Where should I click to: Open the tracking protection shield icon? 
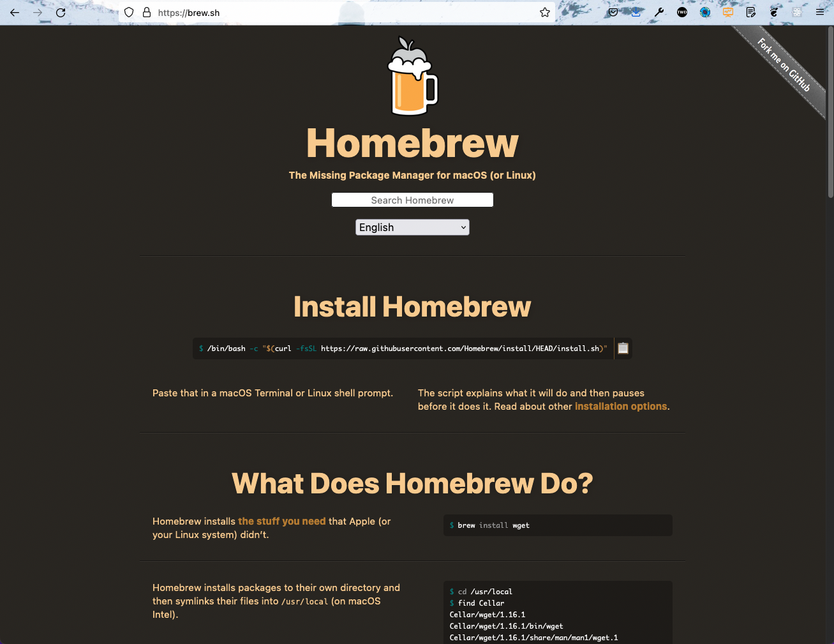129,12
